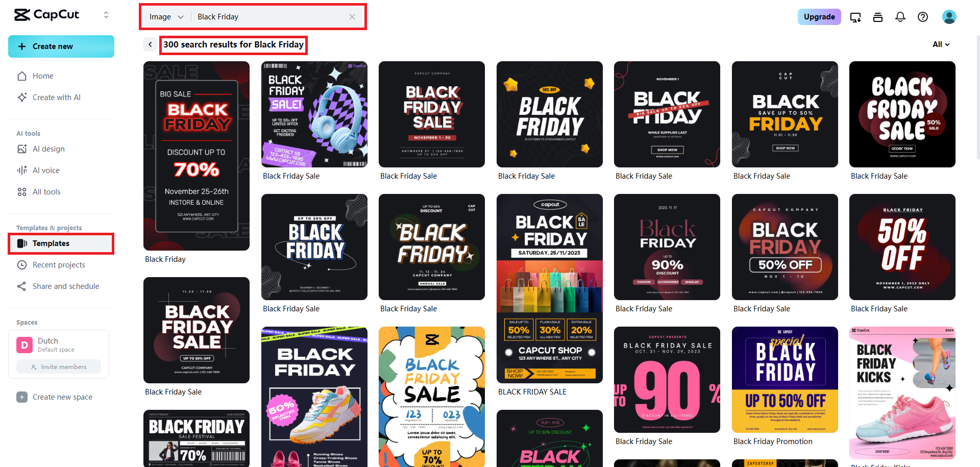980x467 pixels.
Task: Click the Create new button
Action: click(x=61, y=46)
